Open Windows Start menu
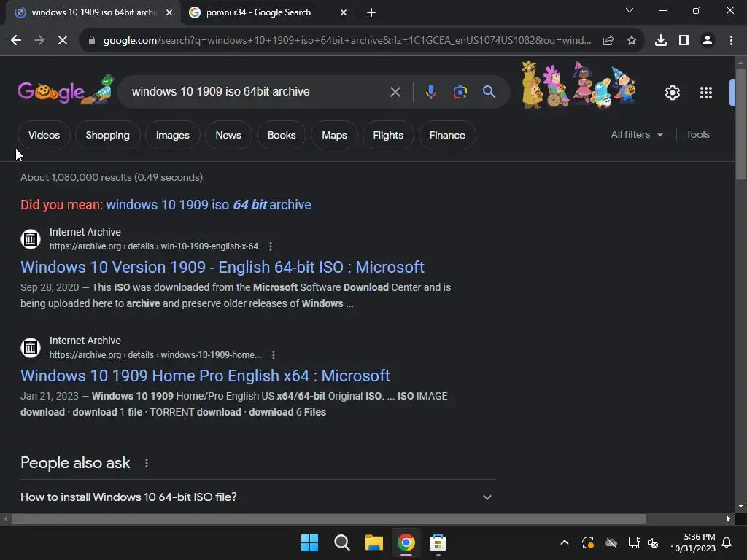This screenshot has height=560, width=747. [309, 542]
